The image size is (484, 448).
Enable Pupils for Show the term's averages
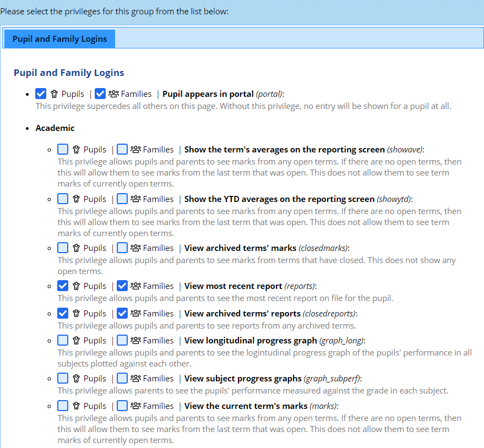tap(63, 149)
